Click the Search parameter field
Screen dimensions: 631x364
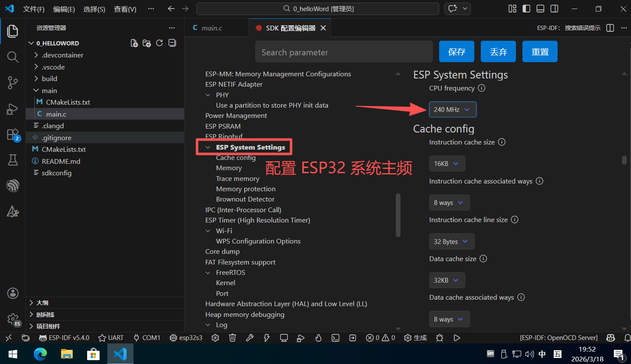click(x=344, y=52)
